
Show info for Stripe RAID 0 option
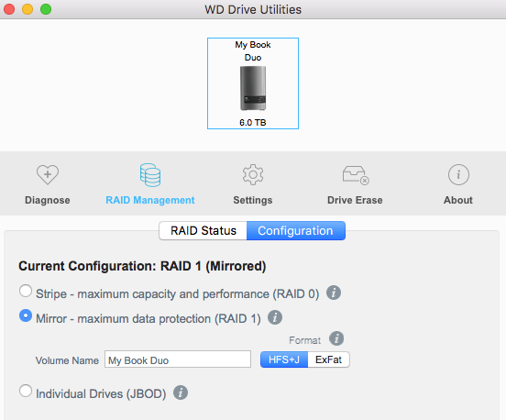tap(334, 293)
